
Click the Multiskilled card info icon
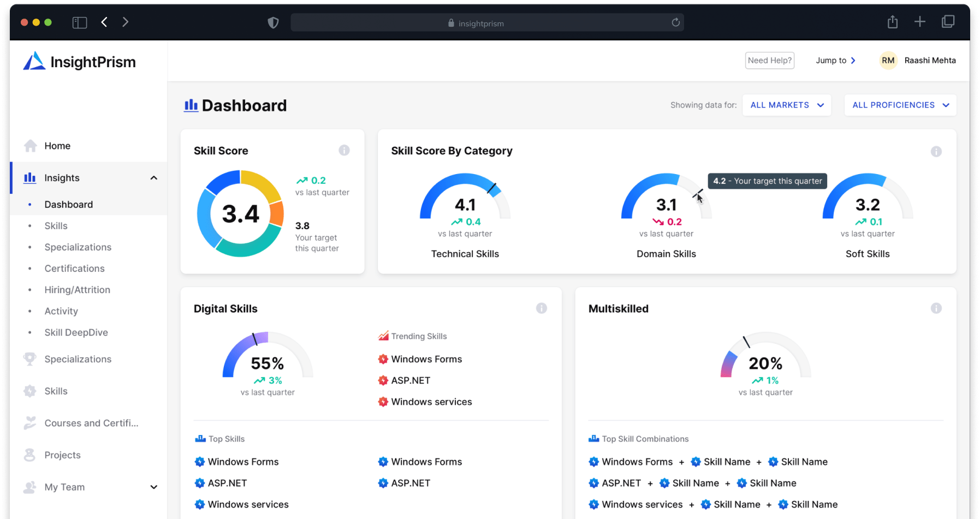936,308
